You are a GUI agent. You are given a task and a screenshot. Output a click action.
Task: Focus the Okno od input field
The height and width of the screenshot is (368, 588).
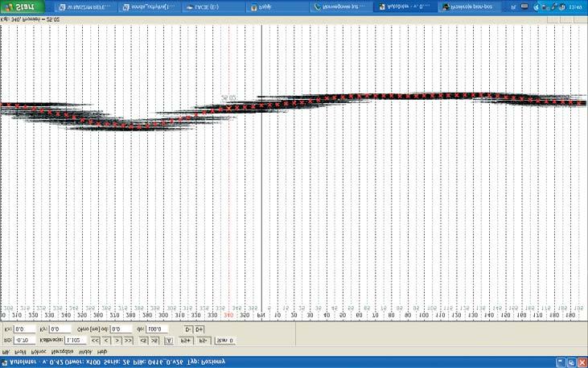point(121,329)
